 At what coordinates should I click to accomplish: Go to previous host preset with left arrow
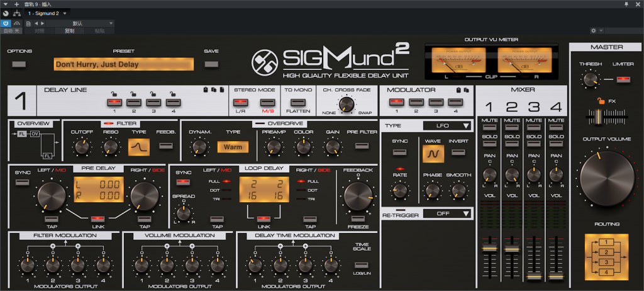[36, 23]
